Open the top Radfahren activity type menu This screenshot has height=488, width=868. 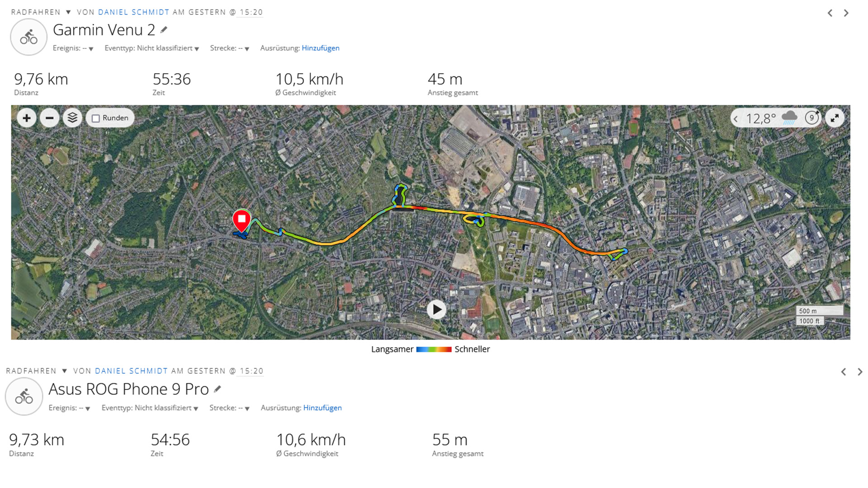[68, 12]
